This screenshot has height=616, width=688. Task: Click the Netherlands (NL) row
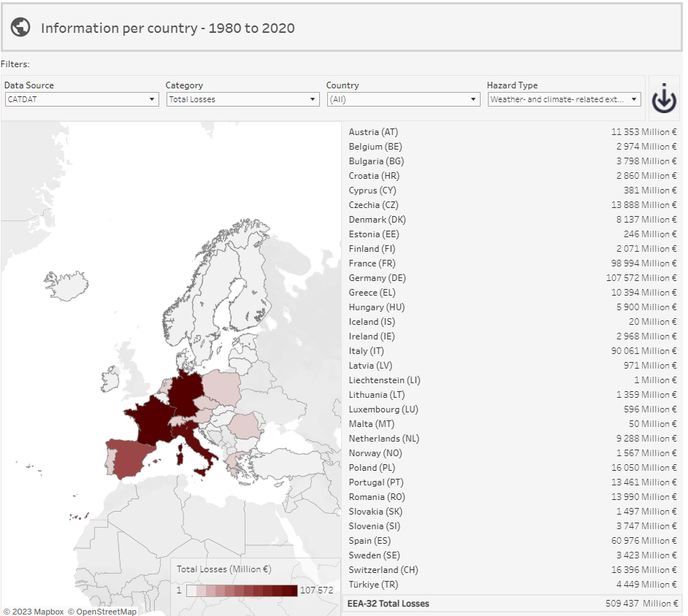[513, 439]
